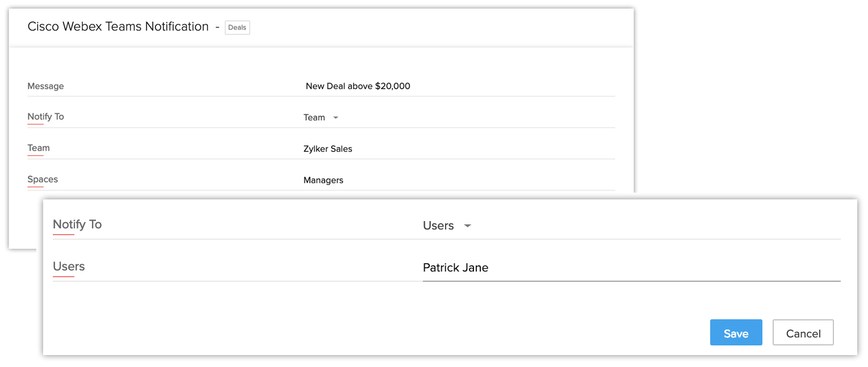The width and height of the screenshot is (868, 367).
Task: Click the dash separator before the Deals tag
Action: [217, 27]
